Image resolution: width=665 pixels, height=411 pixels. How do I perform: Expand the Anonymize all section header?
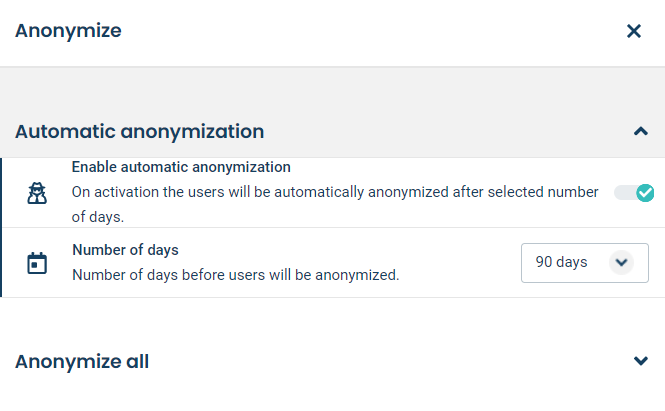332,361
